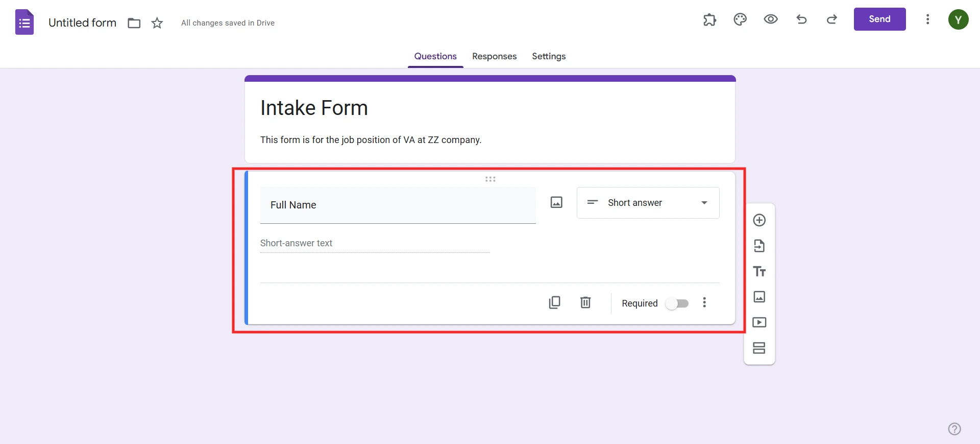Add a title and description block

[x=759, y=271]
